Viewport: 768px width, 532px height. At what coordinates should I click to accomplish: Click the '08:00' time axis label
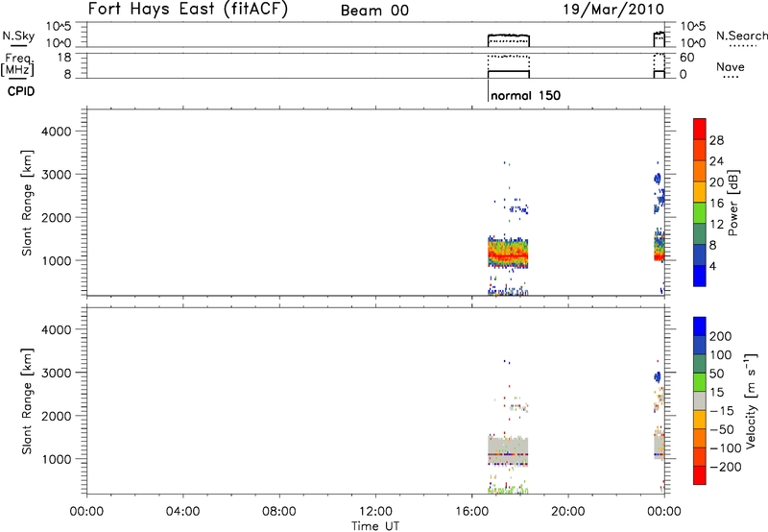click(279, 512)
